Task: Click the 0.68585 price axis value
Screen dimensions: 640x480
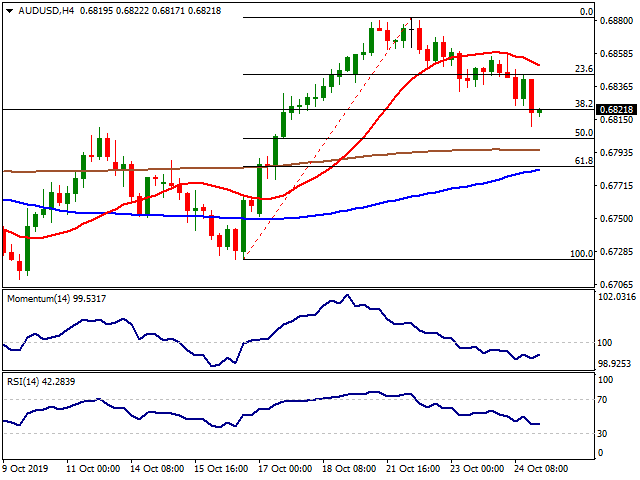Action: (x=617, y=53)
